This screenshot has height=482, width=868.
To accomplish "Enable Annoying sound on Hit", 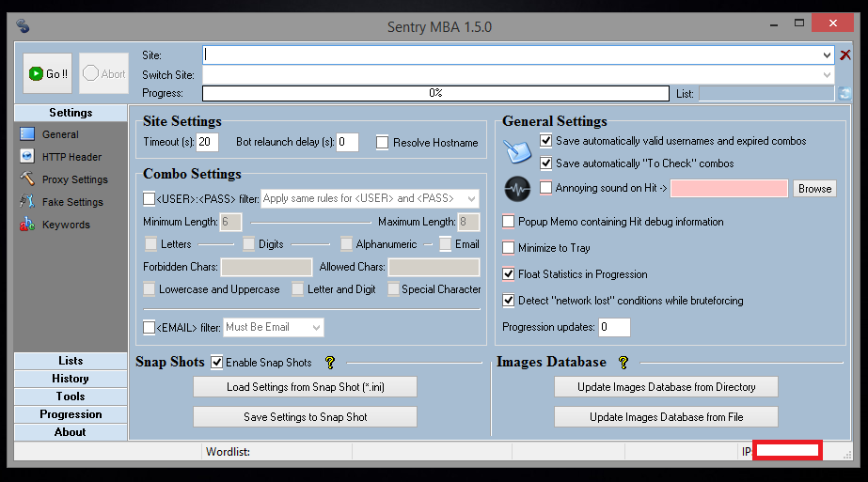I will coord(545,188).
